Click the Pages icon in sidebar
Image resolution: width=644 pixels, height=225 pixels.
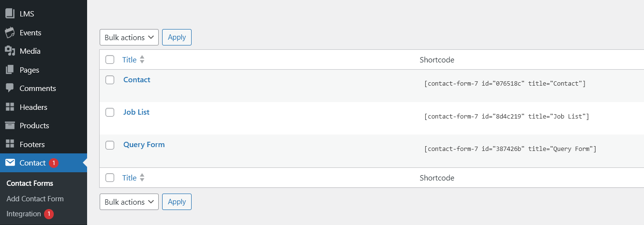pyautogui.click(x=10, y=70)
